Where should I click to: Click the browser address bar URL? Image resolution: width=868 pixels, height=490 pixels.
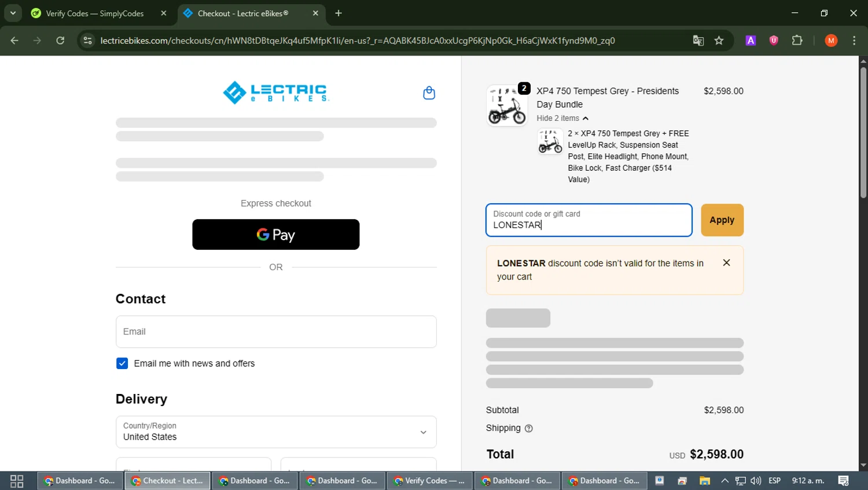point(357,40)
